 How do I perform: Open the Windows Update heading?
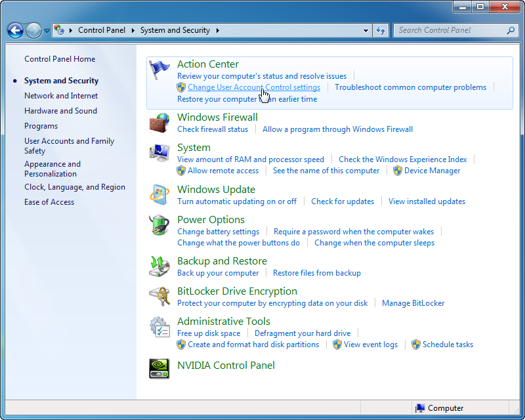click(x=216, y=190)
